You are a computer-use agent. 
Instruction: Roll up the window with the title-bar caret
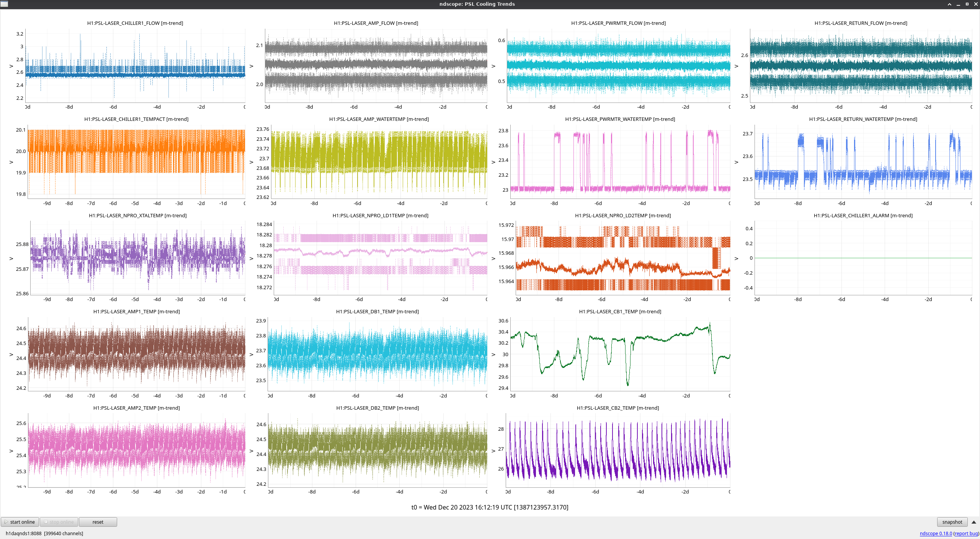click(x=949, y=4)
